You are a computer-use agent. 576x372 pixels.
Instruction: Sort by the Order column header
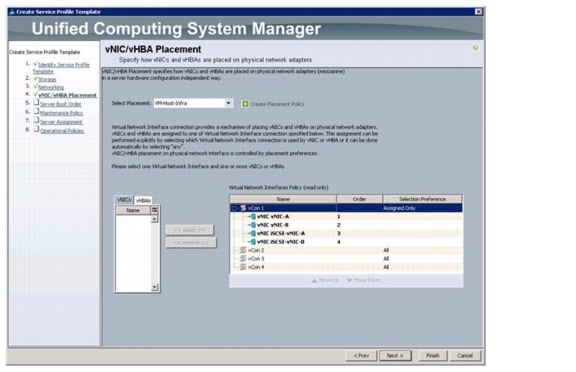click(x=359, y=199)
